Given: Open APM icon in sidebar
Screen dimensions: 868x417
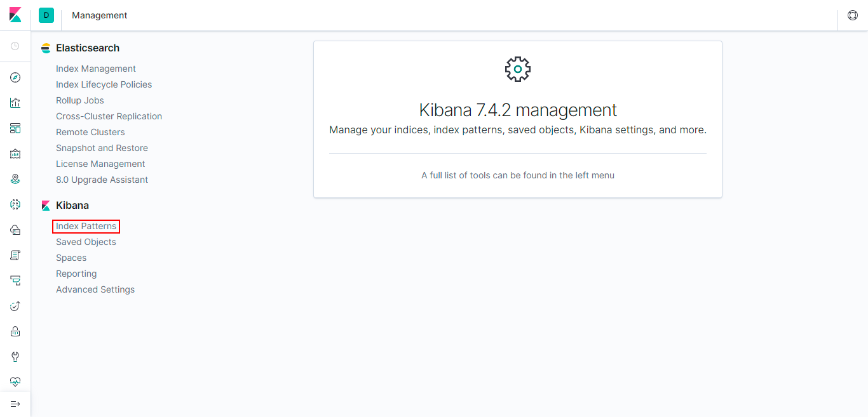Looking at the screenshot, I should click(15, 281).
